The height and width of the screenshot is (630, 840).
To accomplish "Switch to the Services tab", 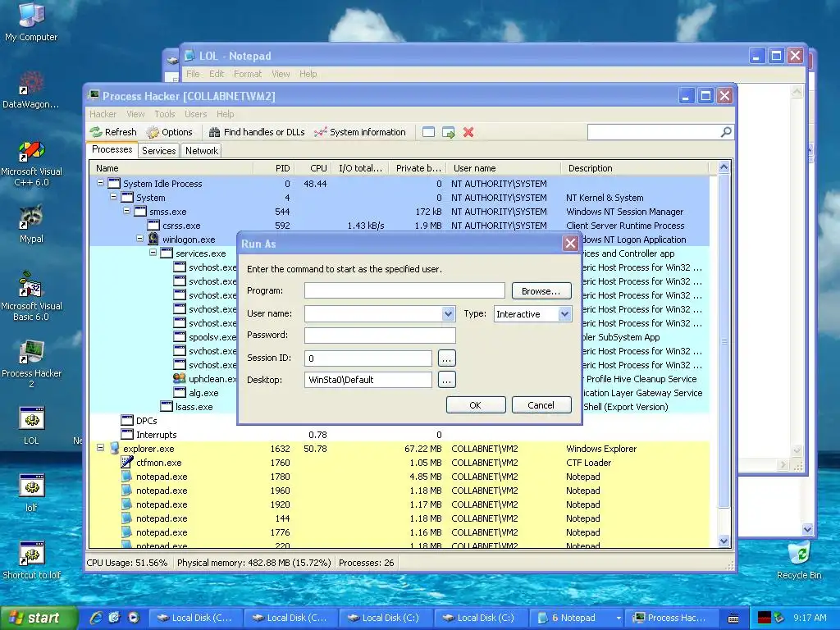I will point(158,151).
